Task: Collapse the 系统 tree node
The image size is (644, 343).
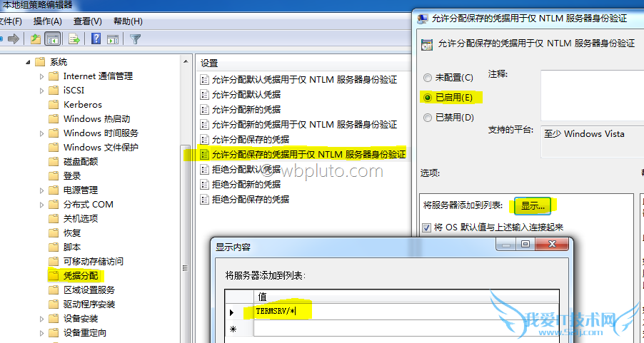Action: click(x=28, y=62)
